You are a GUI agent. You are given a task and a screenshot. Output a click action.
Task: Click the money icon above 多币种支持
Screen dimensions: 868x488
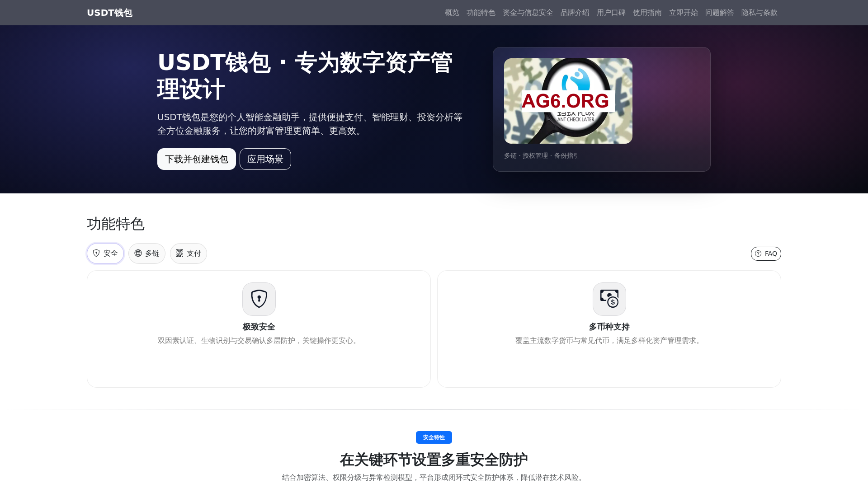[609, 299]
